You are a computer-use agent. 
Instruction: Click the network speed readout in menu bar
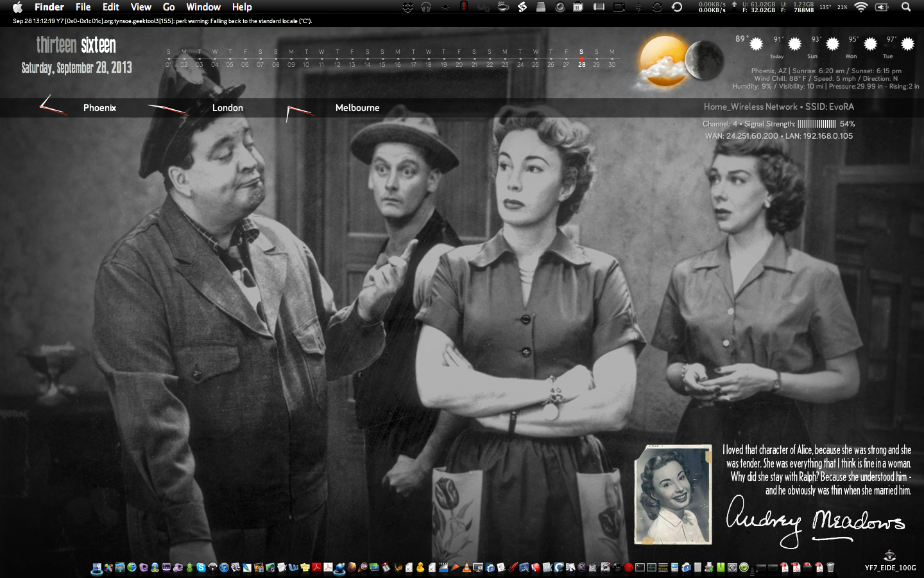point(712,7)
